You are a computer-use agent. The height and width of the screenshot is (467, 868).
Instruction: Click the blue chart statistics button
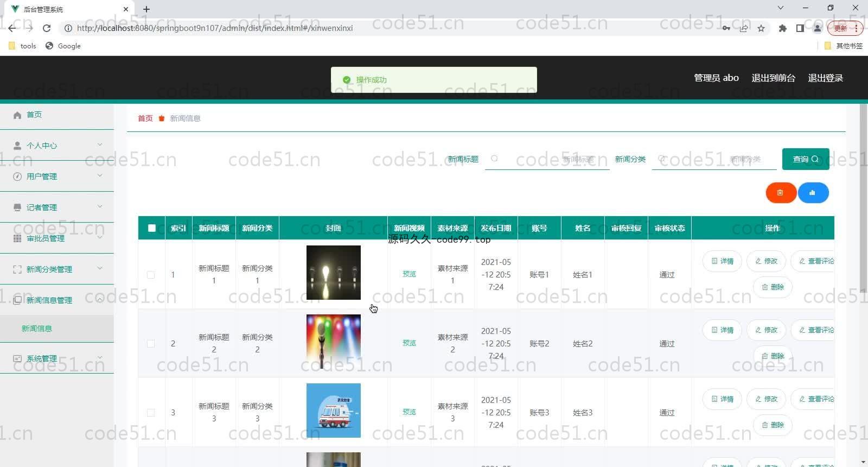click(x=813, y=193)
